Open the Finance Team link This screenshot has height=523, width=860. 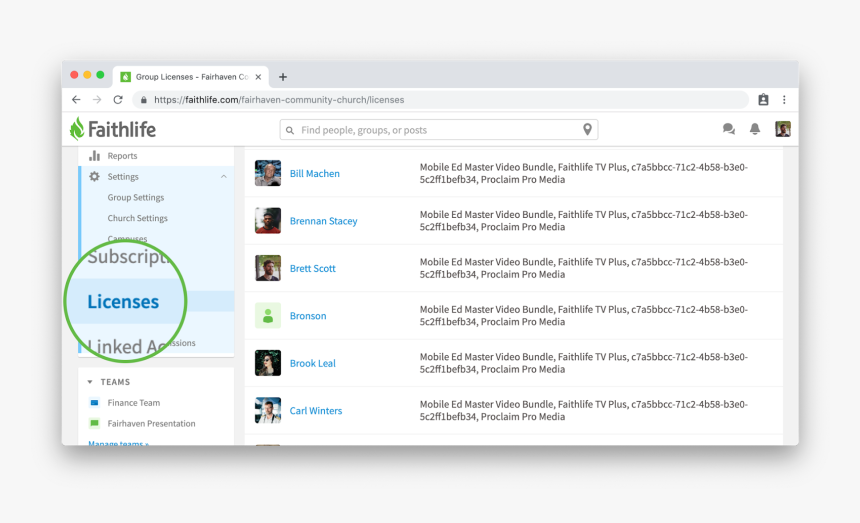(x=134, y=403)
